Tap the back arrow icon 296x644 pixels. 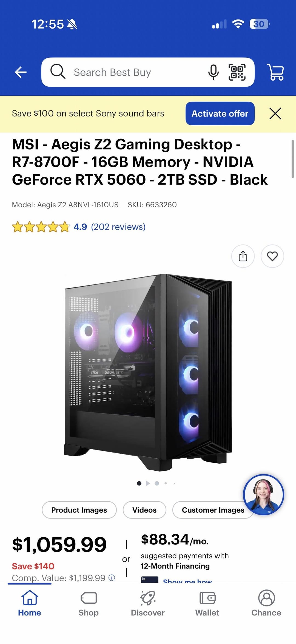pyautogui.click(x=21, y=72)
